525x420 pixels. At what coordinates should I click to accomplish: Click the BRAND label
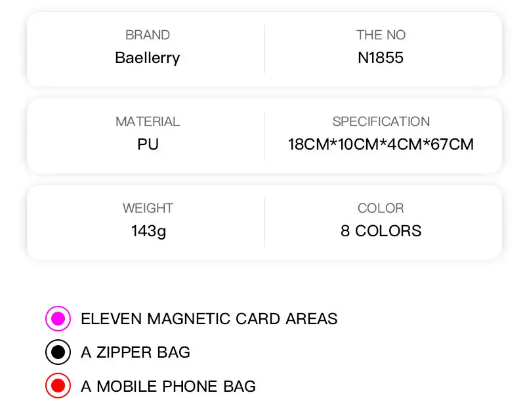click(148, 35)
